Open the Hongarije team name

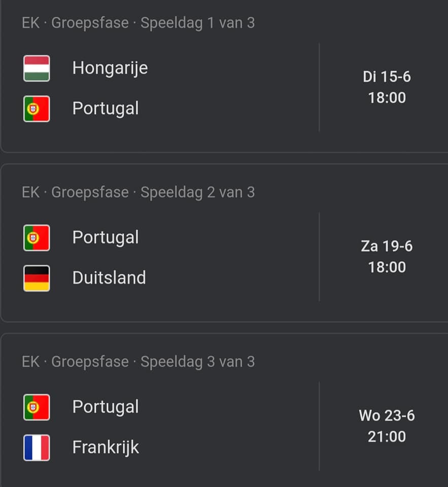110,68
